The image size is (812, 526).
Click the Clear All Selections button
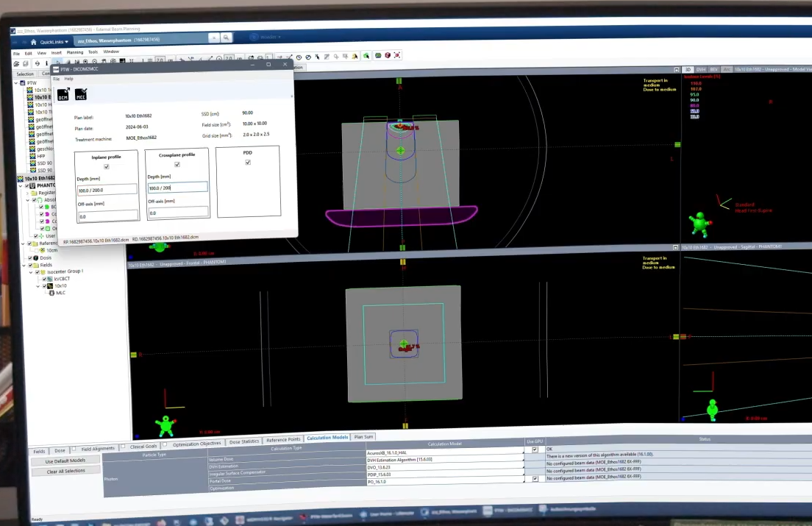[67, 471]
